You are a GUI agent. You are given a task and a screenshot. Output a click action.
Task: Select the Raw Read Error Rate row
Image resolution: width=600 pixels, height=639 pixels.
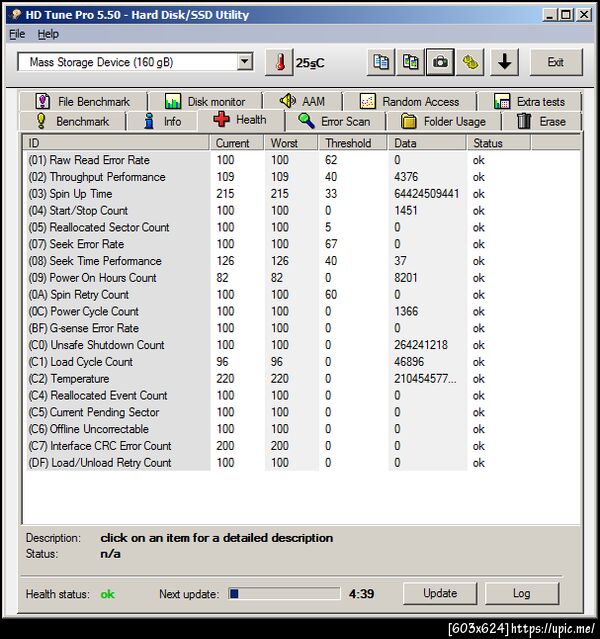point(302,160)
